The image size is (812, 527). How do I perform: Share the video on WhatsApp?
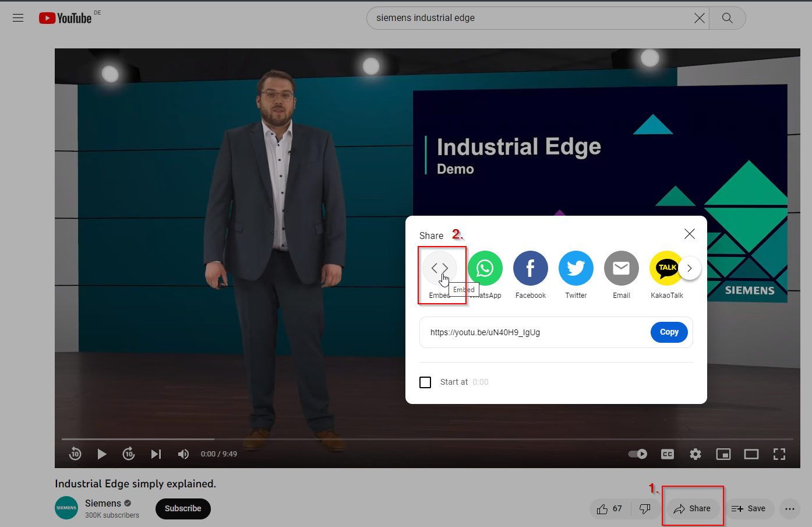point(485,268)
